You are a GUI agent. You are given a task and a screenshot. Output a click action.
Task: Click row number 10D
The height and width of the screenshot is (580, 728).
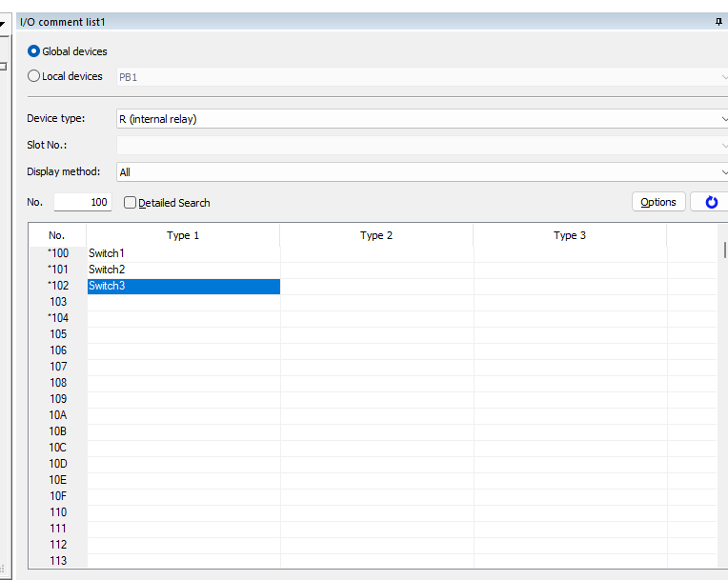coord(58,464)
